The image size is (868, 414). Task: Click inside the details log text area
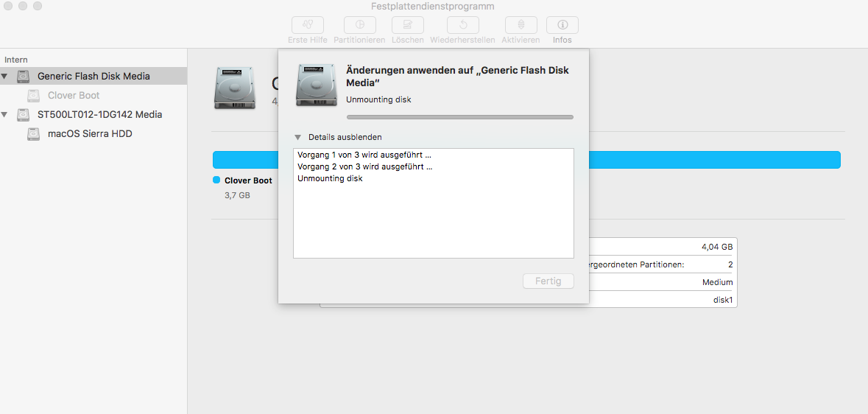434,203
